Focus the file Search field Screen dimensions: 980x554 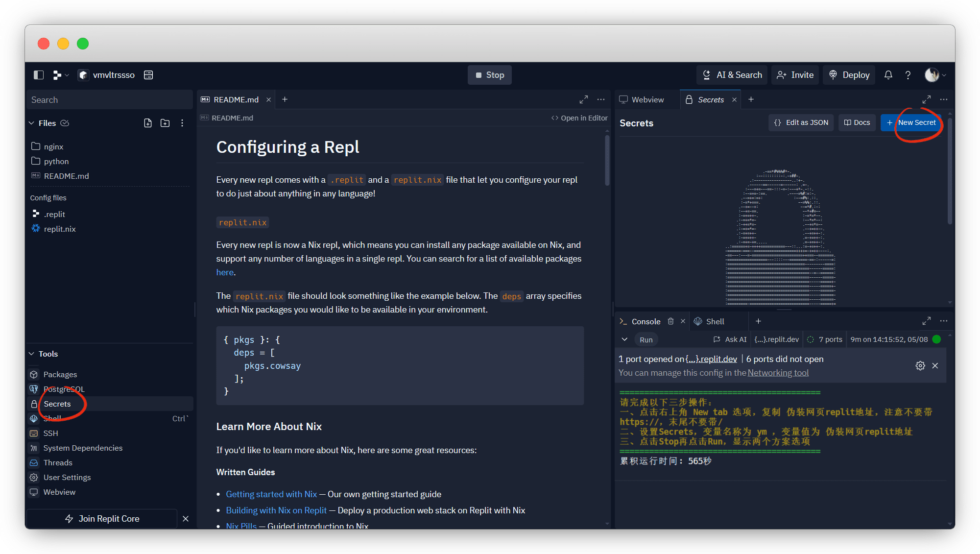pos(110,100)
